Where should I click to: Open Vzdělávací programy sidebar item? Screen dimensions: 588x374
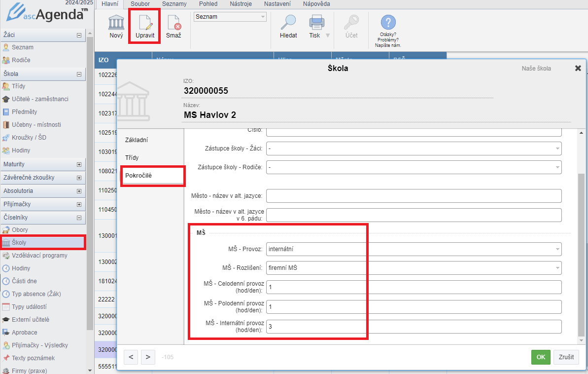39,256
